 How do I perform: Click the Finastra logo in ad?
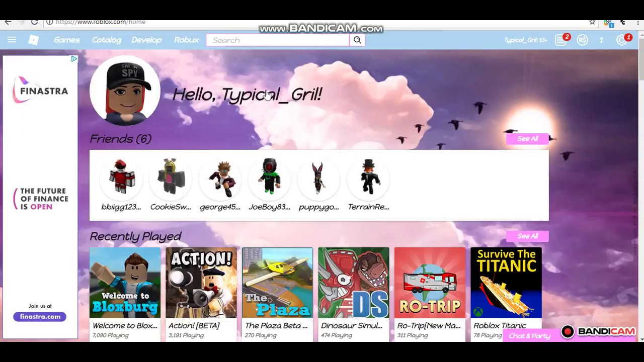click(40, 90)
